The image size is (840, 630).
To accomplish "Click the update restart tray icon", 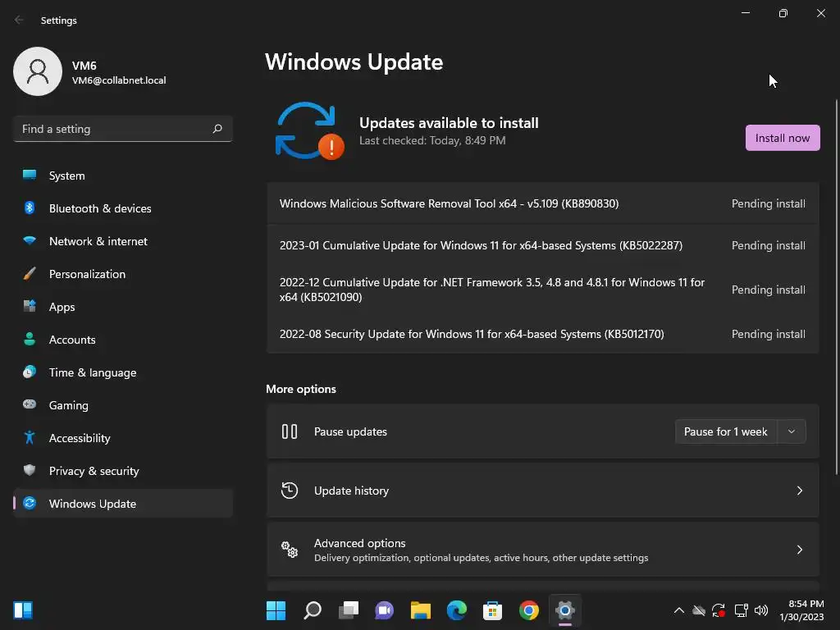I will [719, 610].
